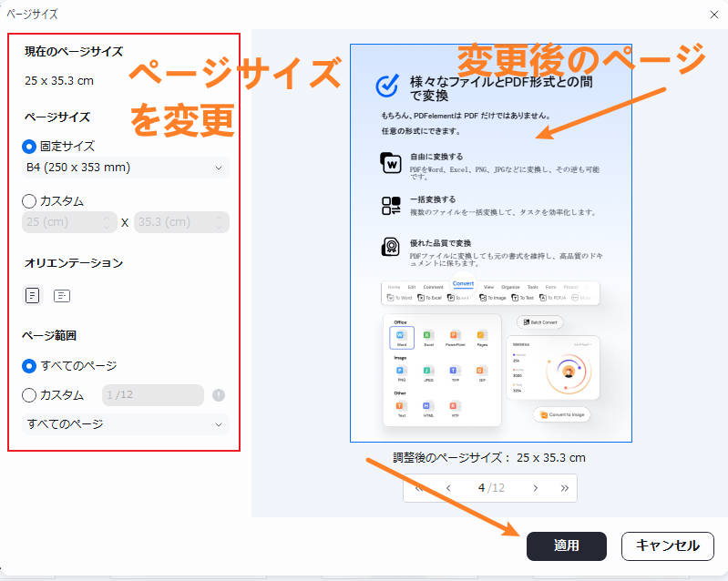Screen dimensions: 728x581
Task: Click the 適用 button
Action: coord(567,545)
